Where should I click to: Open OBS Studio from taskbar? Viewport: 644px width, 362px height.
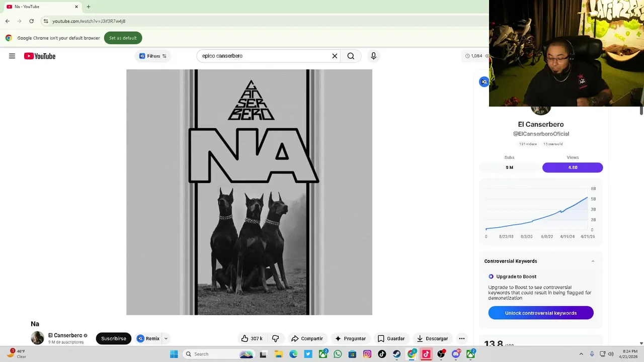coord(441,354)
